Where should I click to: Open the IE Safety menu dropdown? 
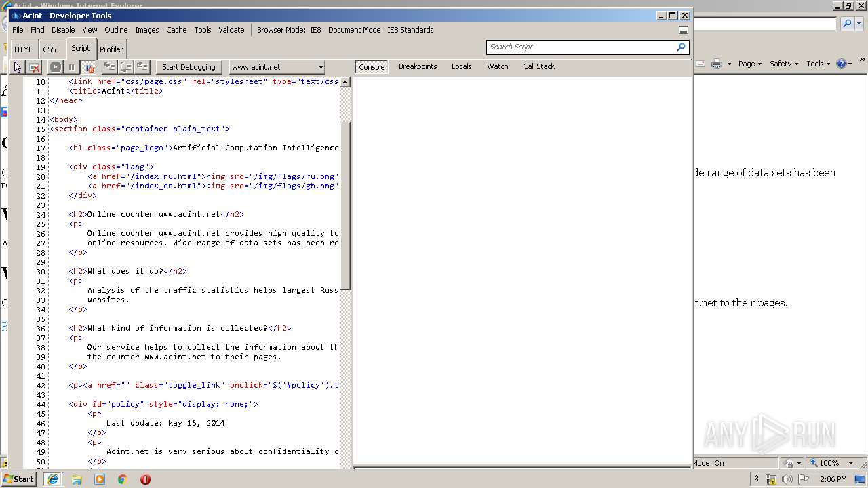pyautogui.click(x=785, y=64)
